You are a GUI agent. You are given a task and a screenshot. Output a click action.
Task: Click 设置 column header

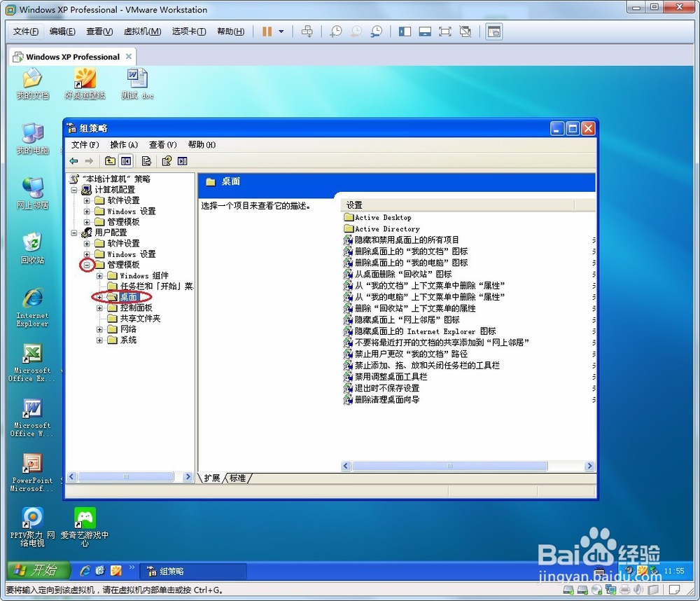point(458,205)
